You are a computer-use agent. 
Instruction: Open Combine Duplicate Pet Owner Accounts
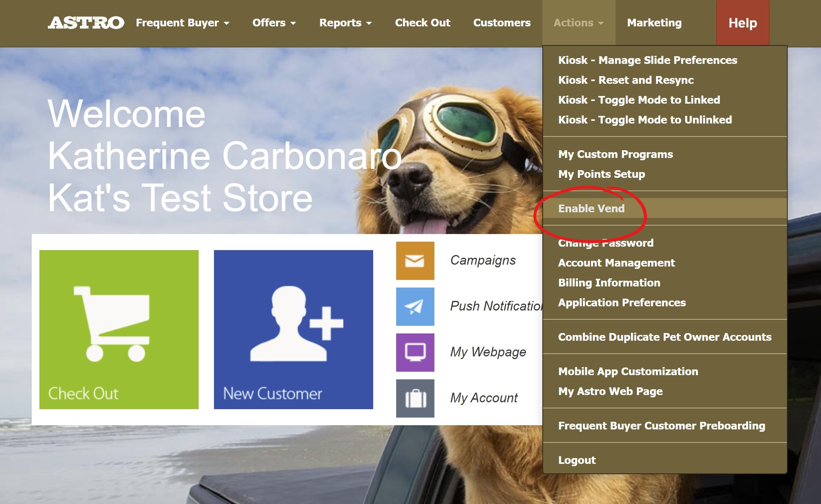pos(664,337)
